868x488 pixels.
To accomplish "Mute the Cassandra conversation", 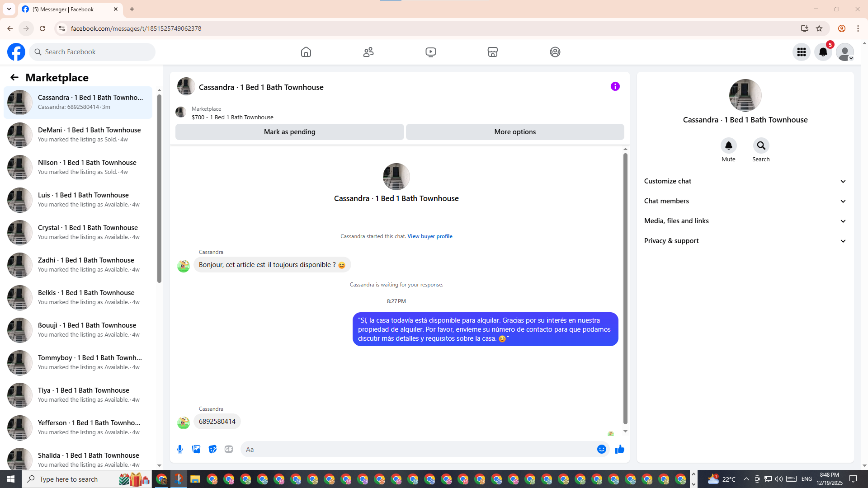I will (x=728, y=146).
